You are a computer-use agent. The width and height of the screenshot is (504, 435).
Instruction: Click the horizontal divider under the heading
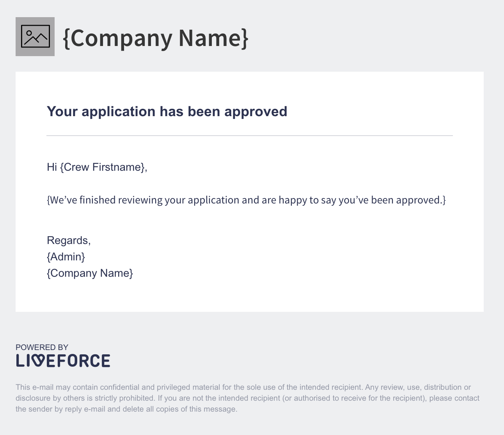pyautogui.click(x=250, y=136)
